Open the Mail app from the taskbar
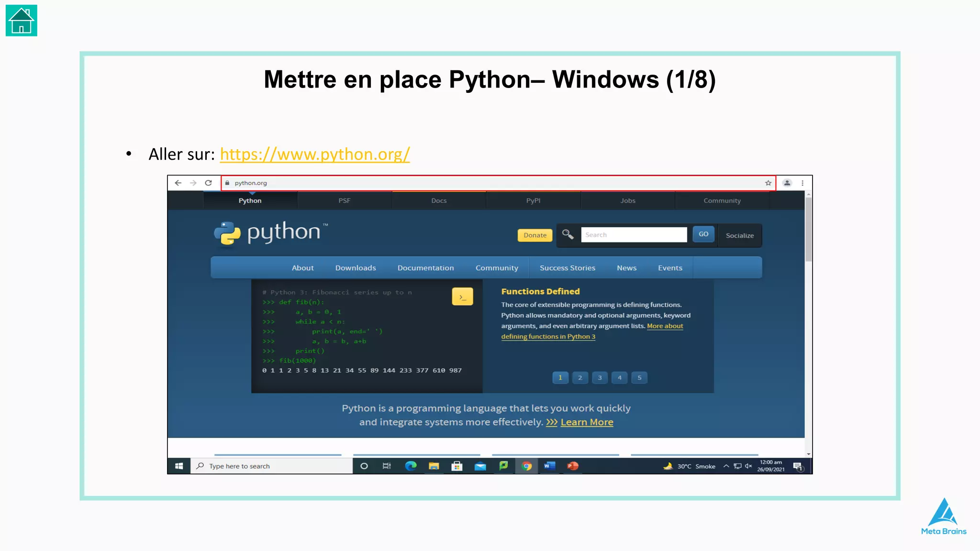 480,466
